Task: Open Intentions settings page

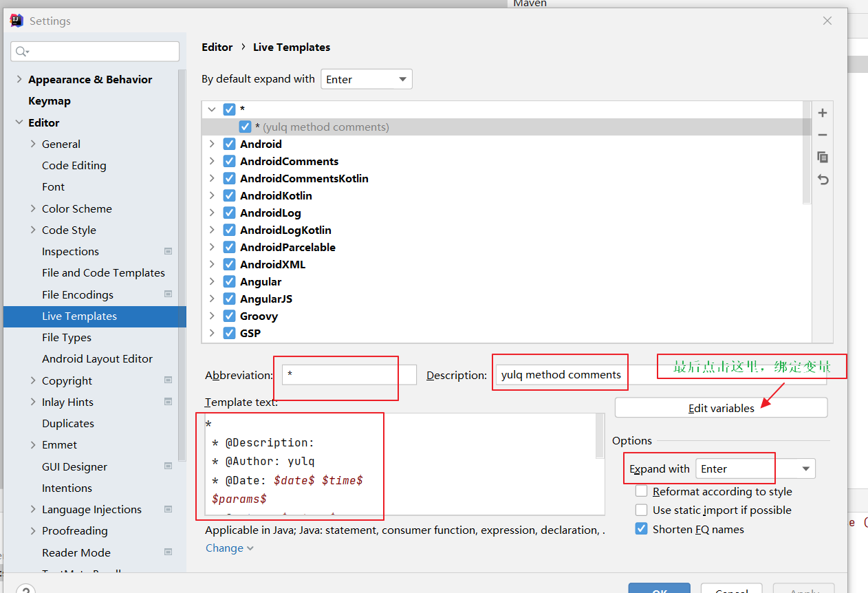Action: [x=67, y=488]
